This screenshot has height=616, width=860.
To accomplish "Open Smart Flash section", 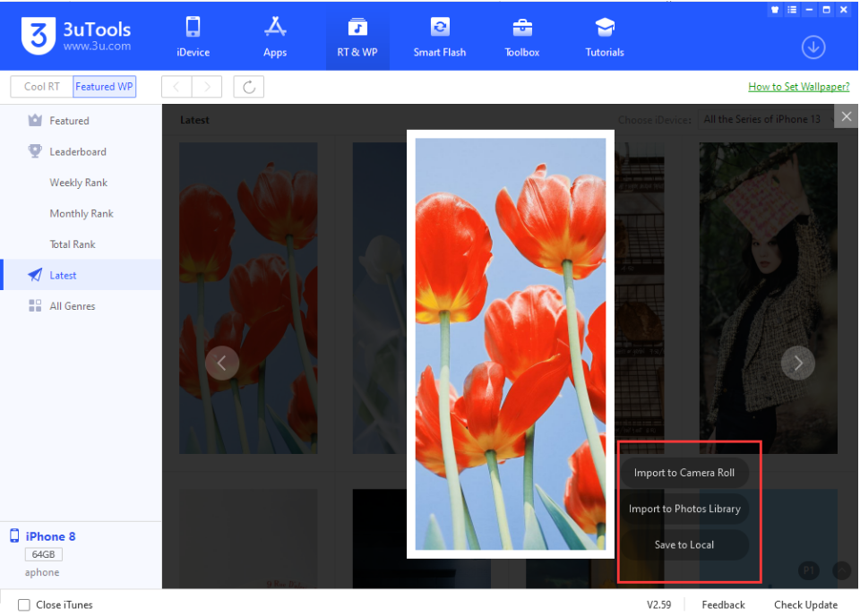I will pyautogui.click(x=439, y=38).
